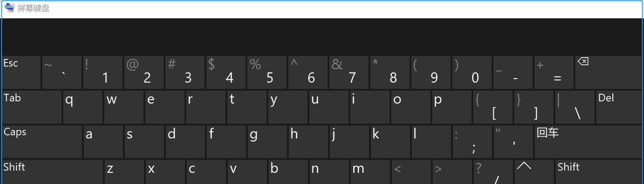Viewport: 644px width, 184px height.
Task: Tap the Esc key
Action: (x=21, y=72)
